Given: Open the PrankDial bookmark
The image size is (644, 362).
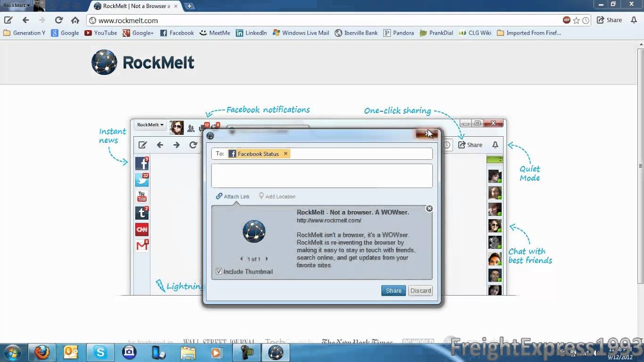Looking at the screenshot, I should click(436, 33).
